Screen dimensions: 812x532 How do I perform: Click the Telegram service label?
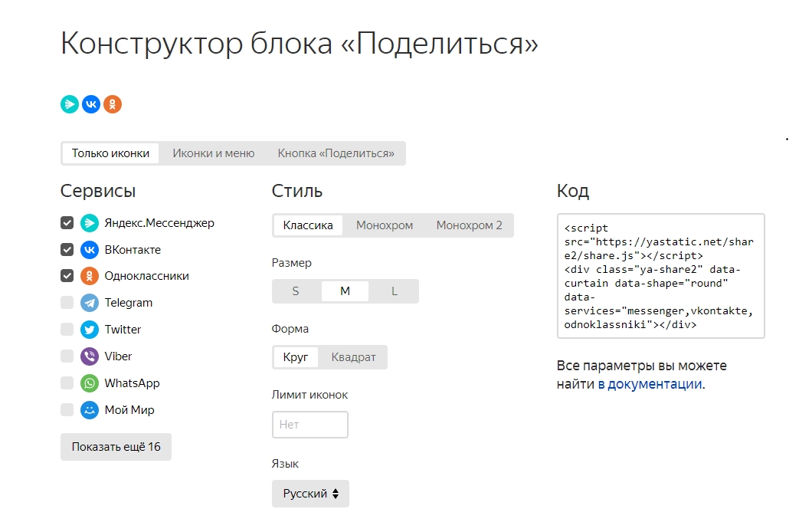(129, 303)
